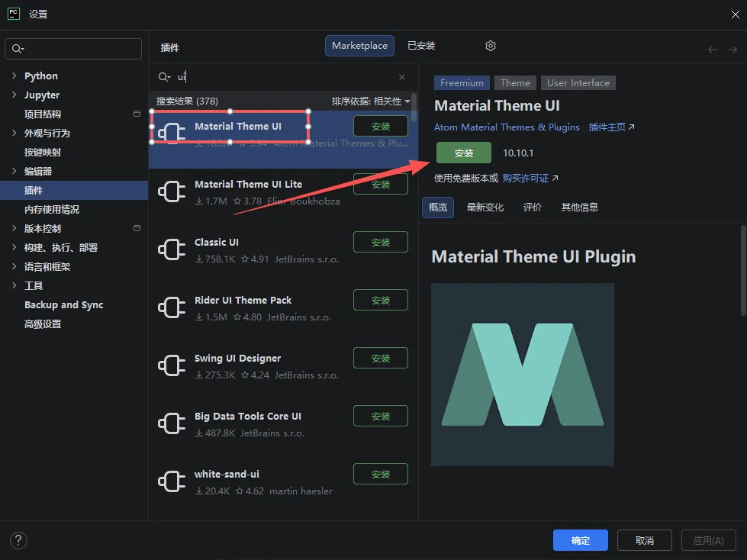Image resolution: width=747 pixels, height=560 pixels.
Task: Expand the 版本控制 node
Action: tap(14, 228)
